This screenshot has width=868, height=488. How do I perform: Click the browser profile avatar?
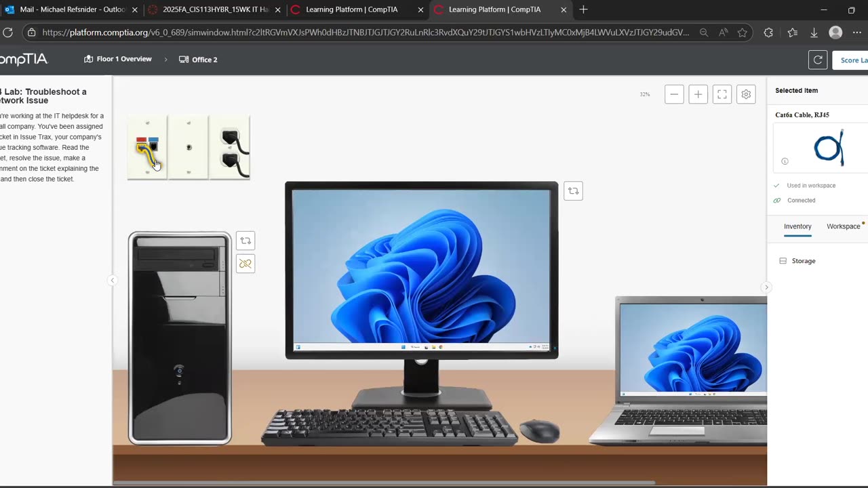[836, 33]
